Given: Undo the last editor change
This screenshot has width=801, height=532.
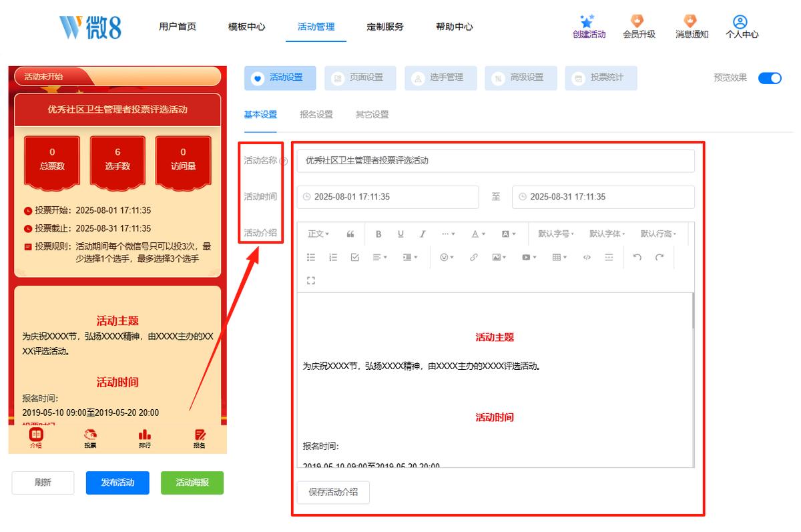Looking at the screenshot, I should 637,257.
